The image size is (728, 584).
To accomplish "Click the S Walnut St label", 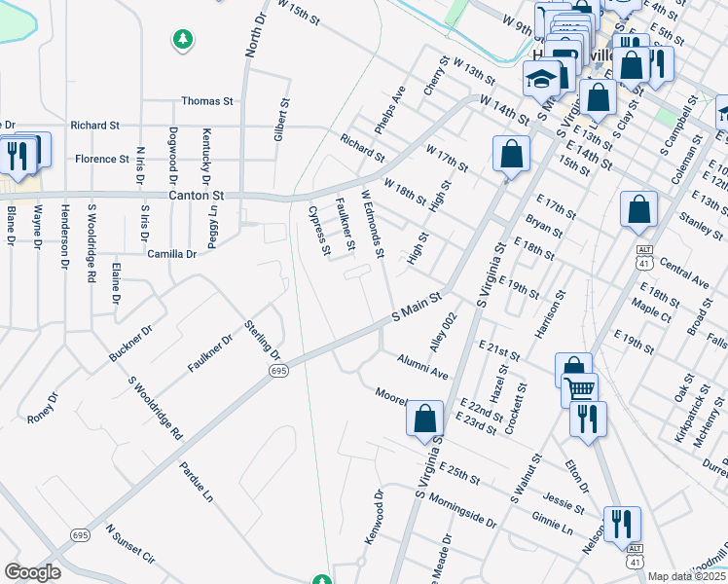I will point(526,479).
